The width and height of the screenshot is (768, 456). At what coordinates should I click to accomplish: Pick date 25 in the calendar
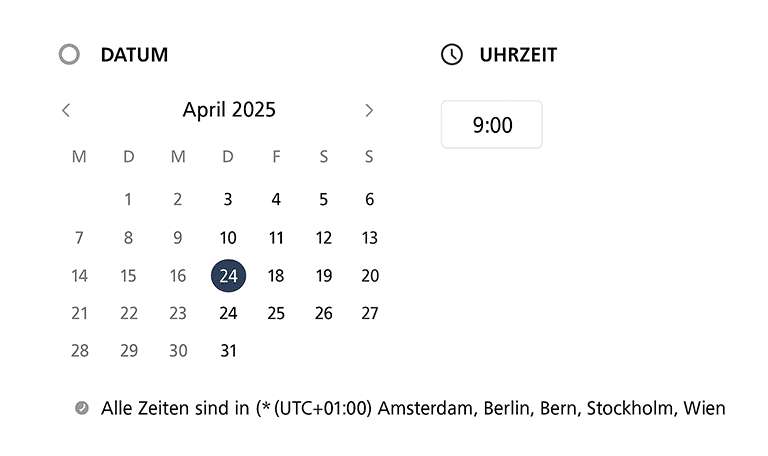click(276, 313)
